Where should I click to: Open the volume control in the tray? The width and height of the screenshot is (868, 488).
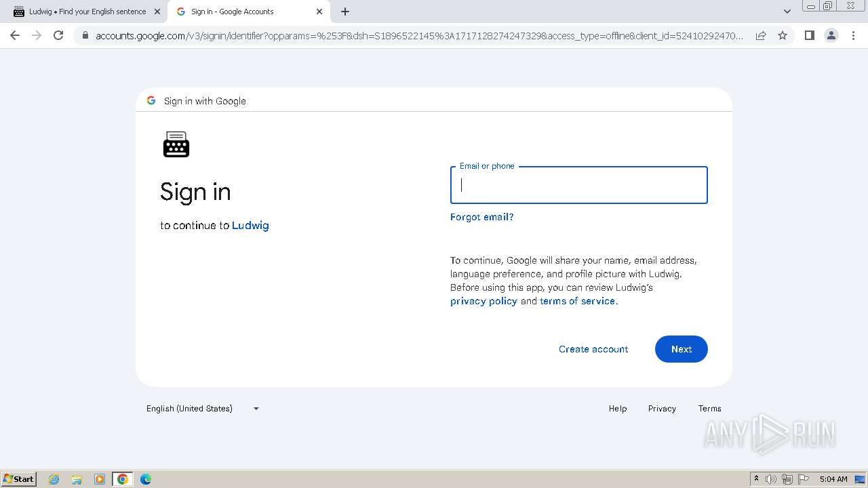(x=771, y=479)
